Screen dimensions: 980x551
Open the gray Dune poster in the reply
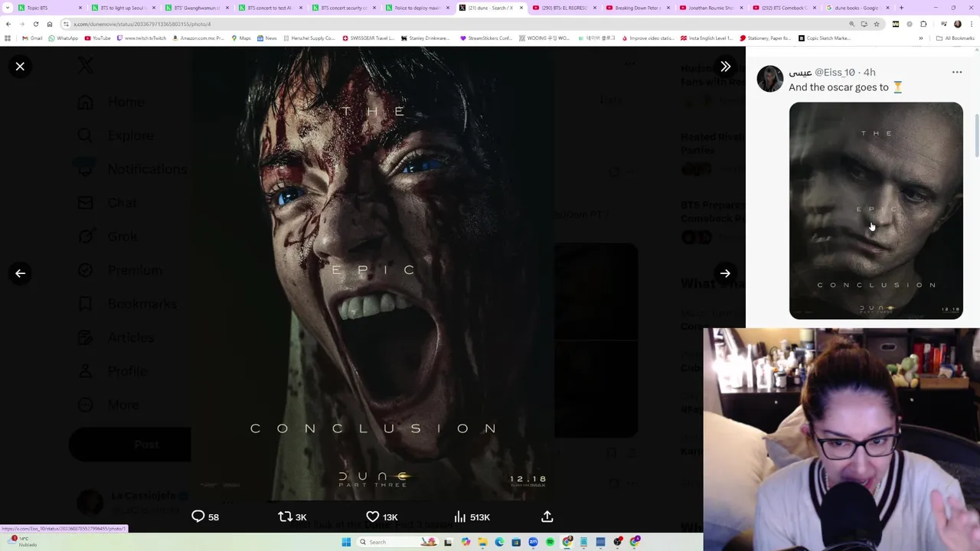click(x=876, y=210)
